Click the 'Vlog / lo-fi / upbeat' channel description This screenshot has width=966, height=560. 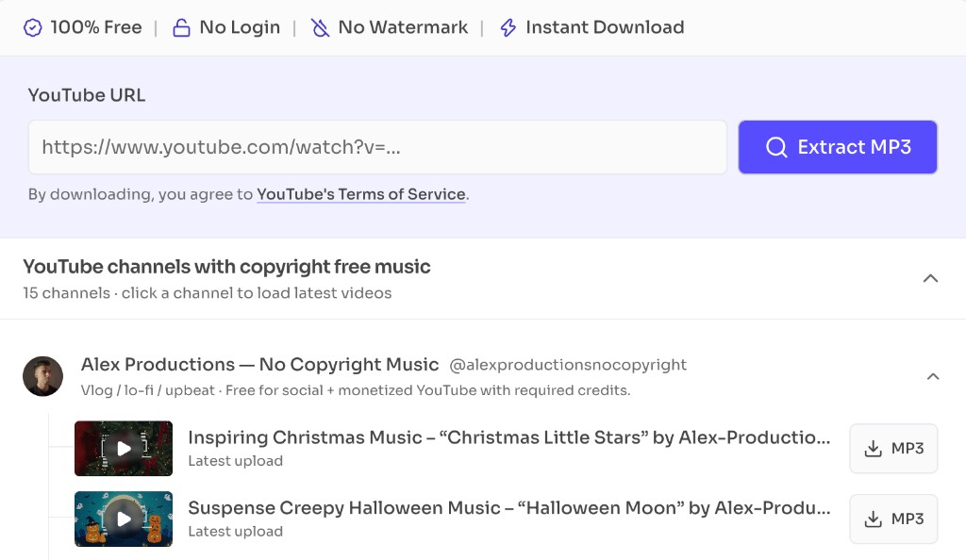click(356, 390)
